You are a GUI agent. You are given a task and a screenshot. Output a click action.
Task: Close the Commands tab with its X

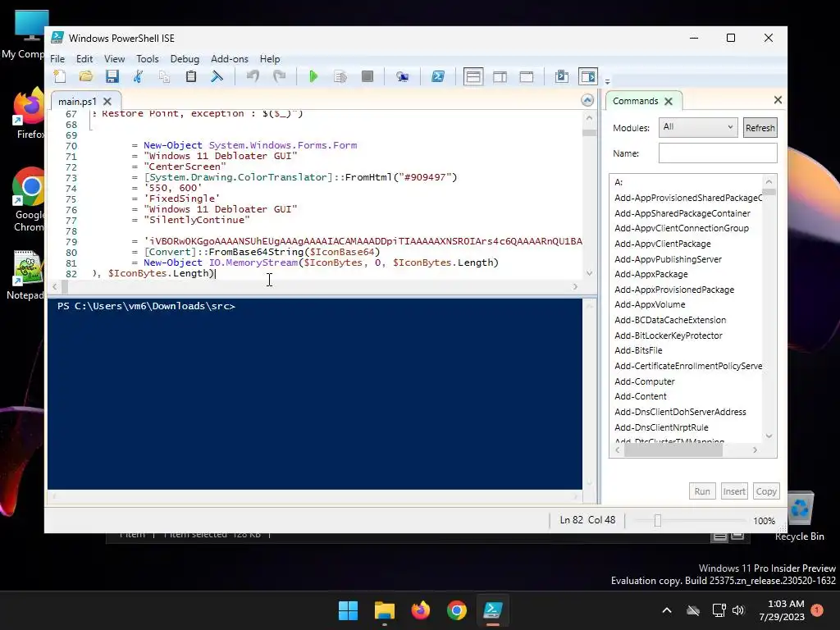coord(668,101)
